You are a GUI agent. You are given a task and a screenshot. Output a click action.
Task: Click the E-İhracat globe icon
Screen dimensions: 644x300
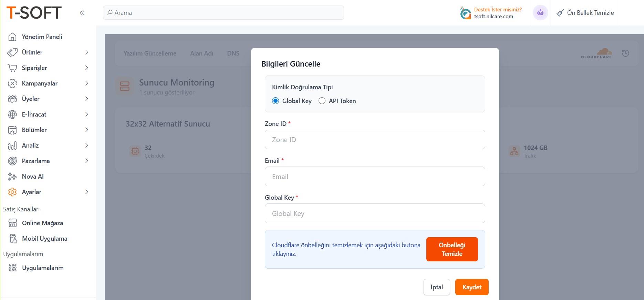click(12, 114)
